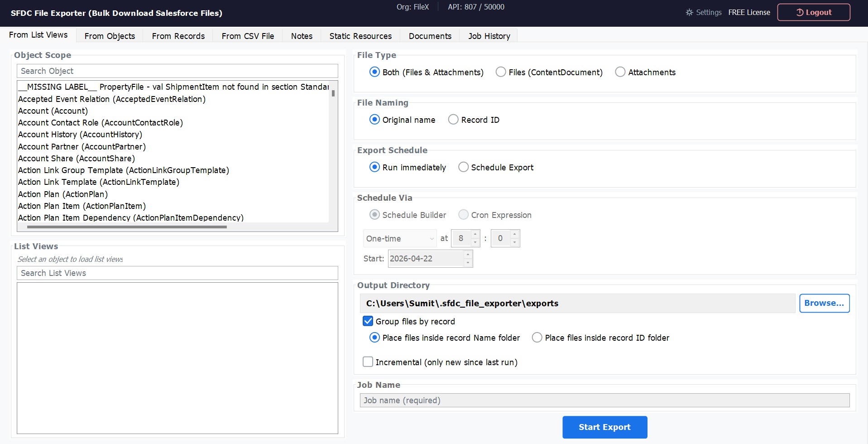Image resolution: width=868 pixels, height=444 pixels.
Task: Click the Job name input field
Action: (x=604, y=400)
